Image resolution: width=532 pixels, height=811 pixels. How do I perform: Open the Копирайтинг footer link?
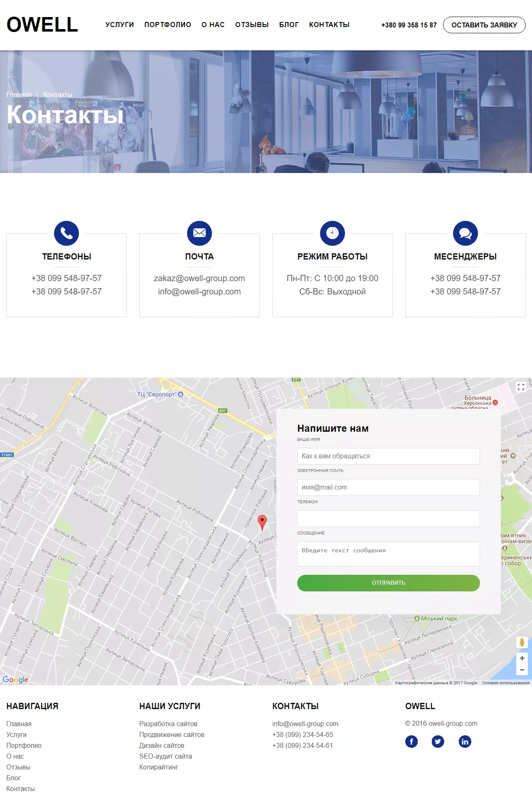coord(159,767)
